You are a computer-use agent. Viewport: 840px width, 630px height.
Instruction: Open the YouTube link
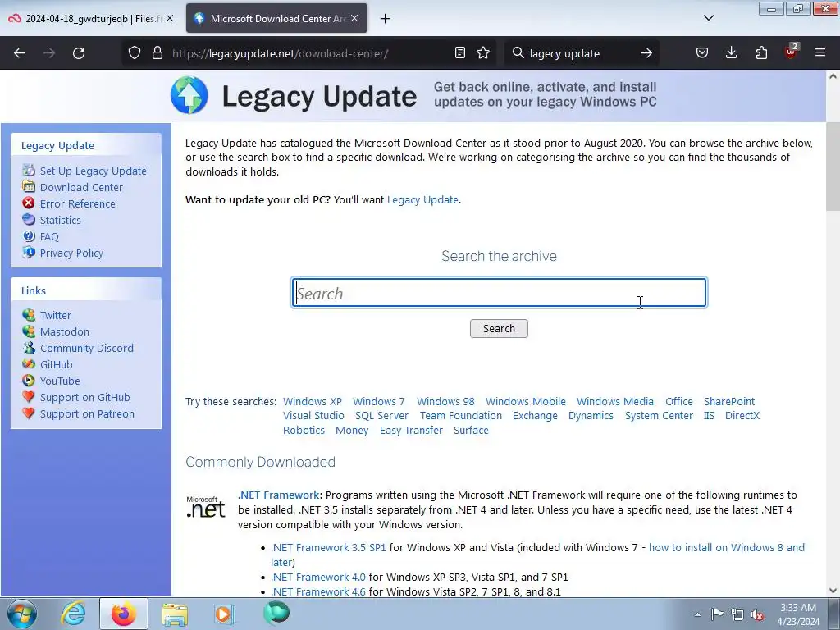point(60,381)
